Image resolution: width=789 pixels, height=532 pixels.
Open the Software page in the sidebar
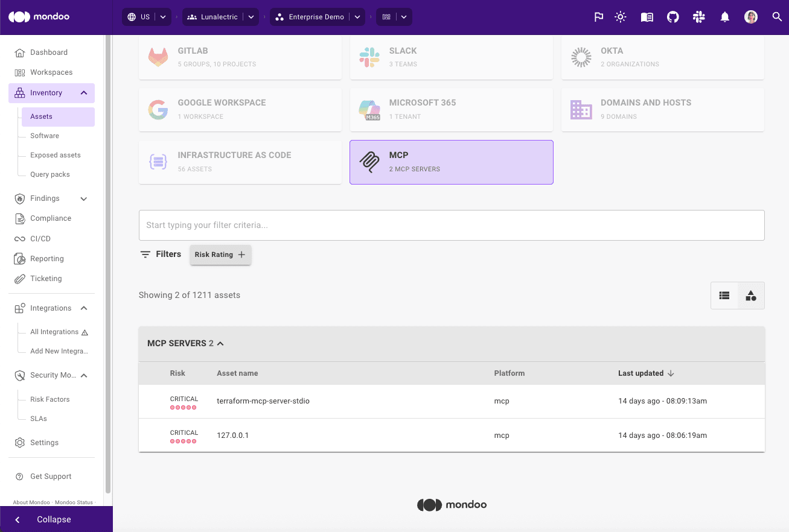tap(45, 135)
